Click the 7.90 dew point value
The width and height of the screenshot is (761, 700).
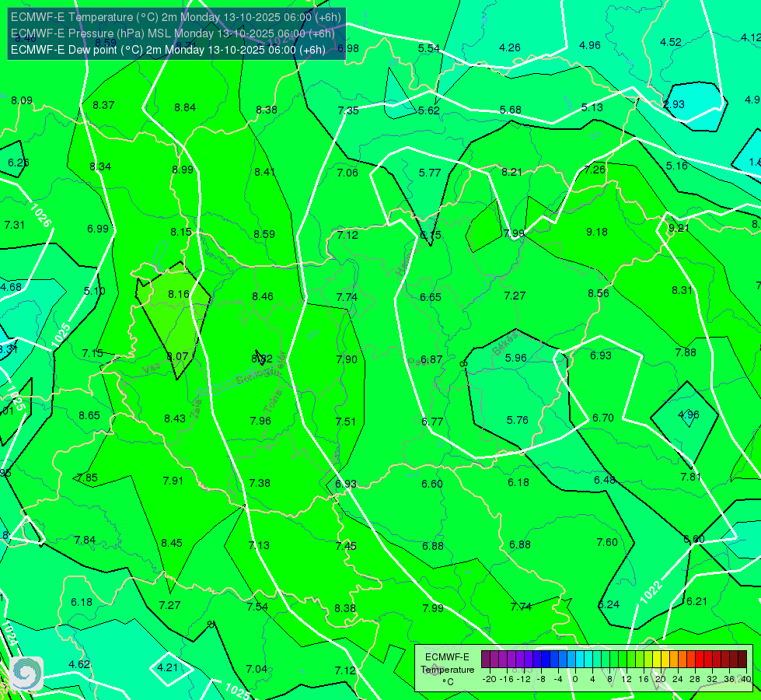[x=347, y=359]
